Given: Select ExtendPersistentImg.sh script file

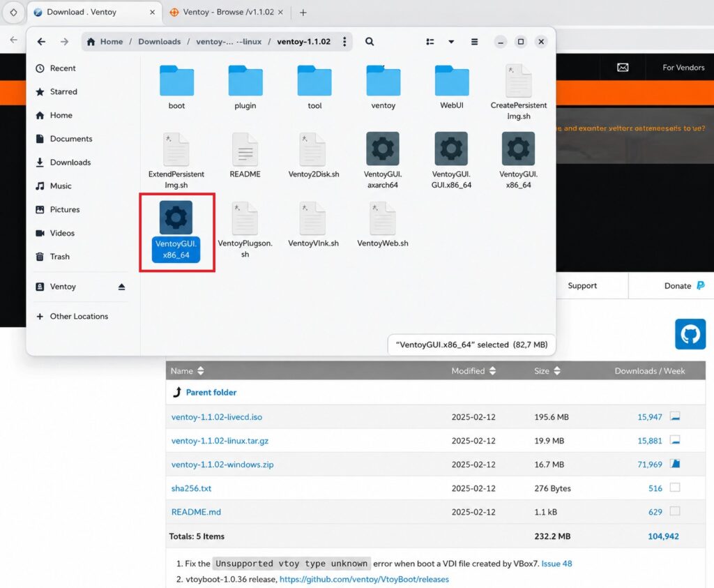Looking at the screenshot, I should (x=176, y=161).
